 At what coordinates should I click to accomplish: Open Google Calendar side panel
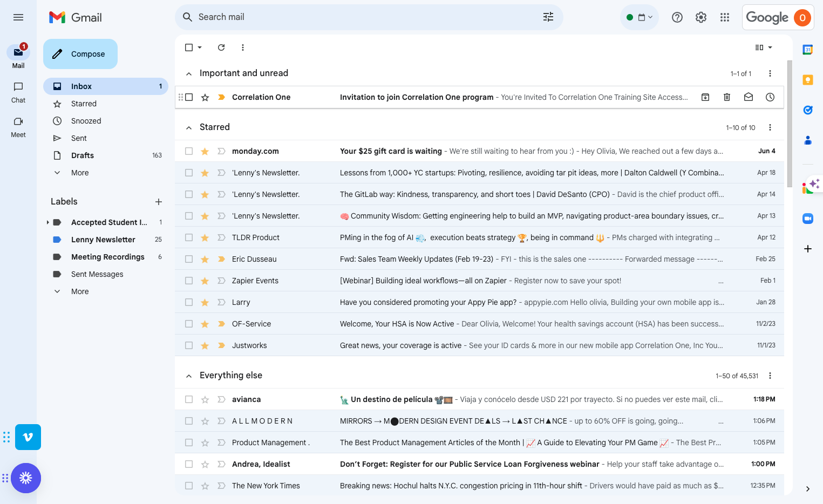pos(808,50)
